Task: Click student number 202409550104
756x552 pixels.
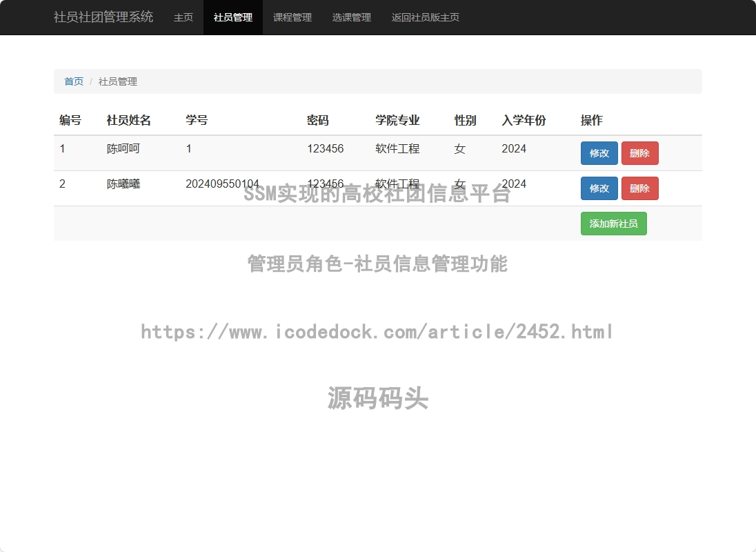Action: [222, 184]
